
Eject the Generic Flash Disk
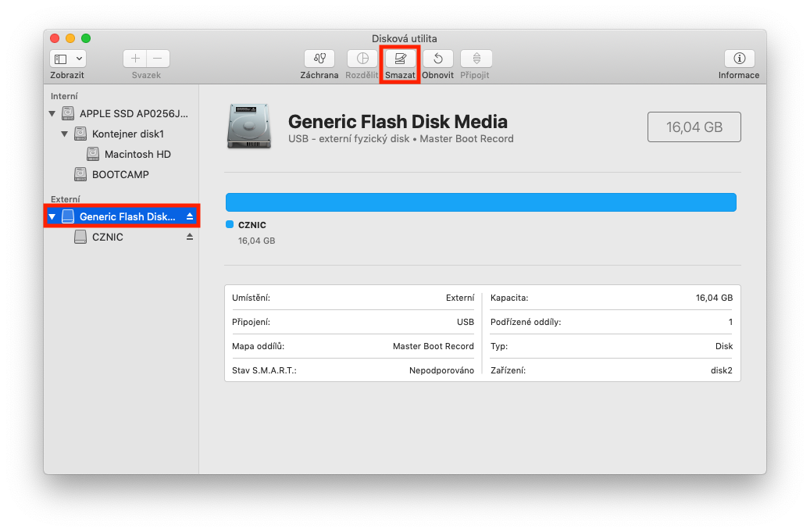[x=189, y=216]
